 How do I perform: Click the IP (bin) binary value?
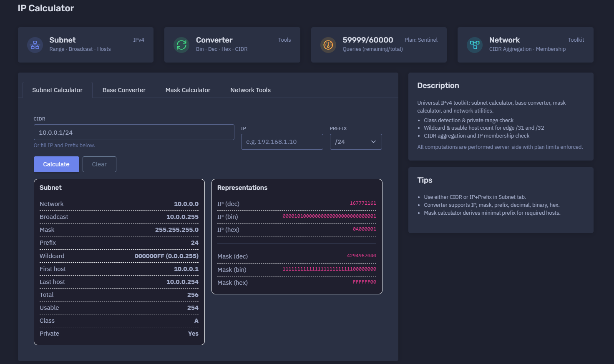click(329, 216)
